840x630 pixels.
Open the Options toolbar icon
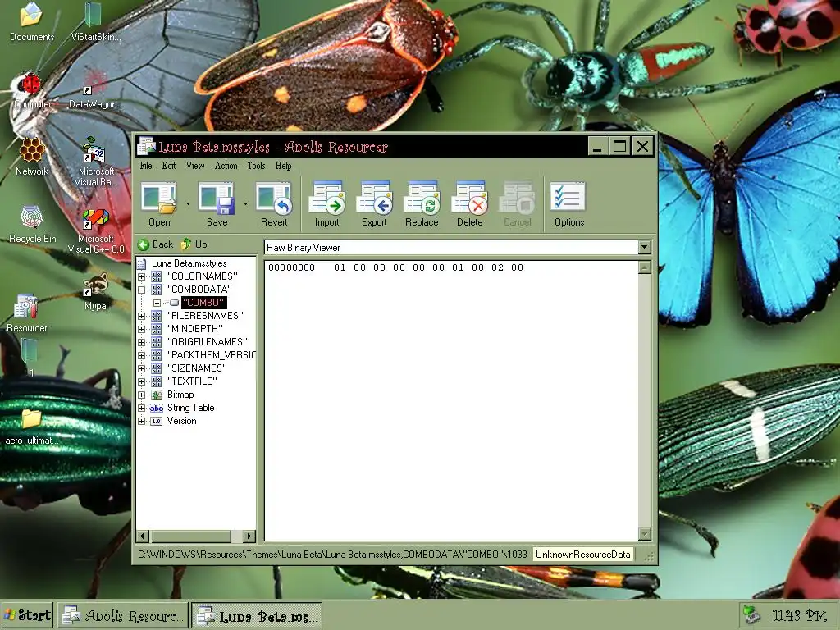pyautogui.click(x=569, y=204)
